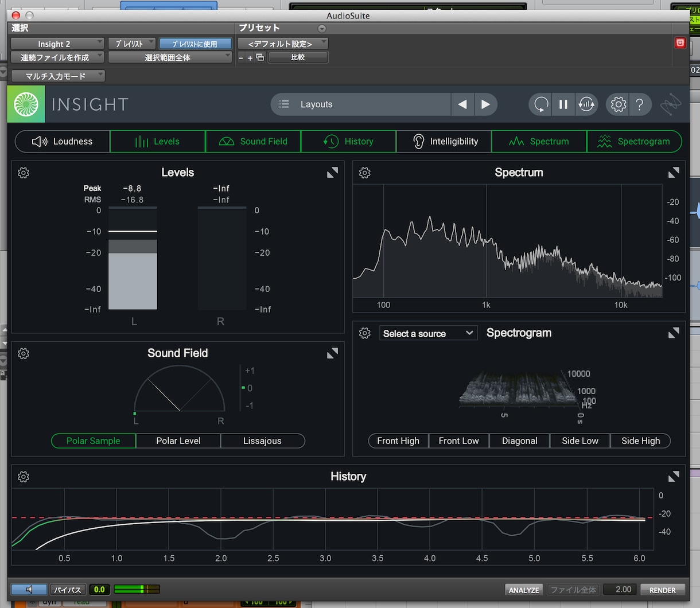The image size is (700, 608).
Task: Open Insight global settings gear
Action: coord(618,104)
